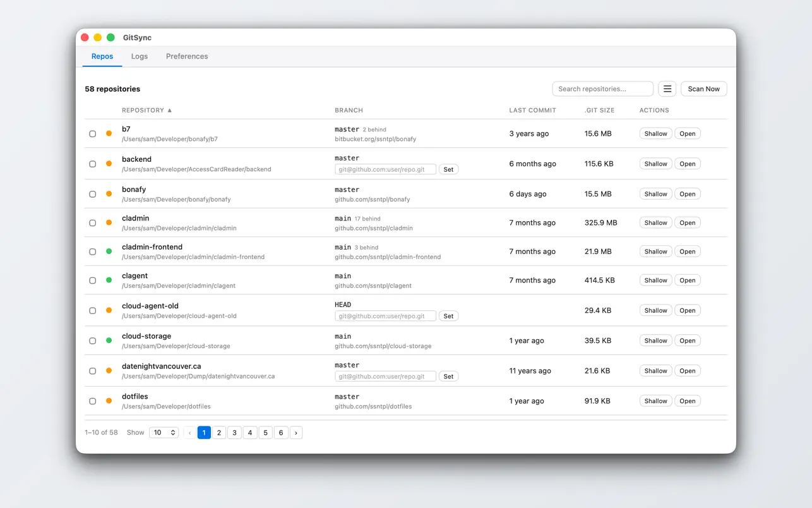Open the cloud-storage repository
The height and width of the screenshot is (508, 812).
(688, 341)
